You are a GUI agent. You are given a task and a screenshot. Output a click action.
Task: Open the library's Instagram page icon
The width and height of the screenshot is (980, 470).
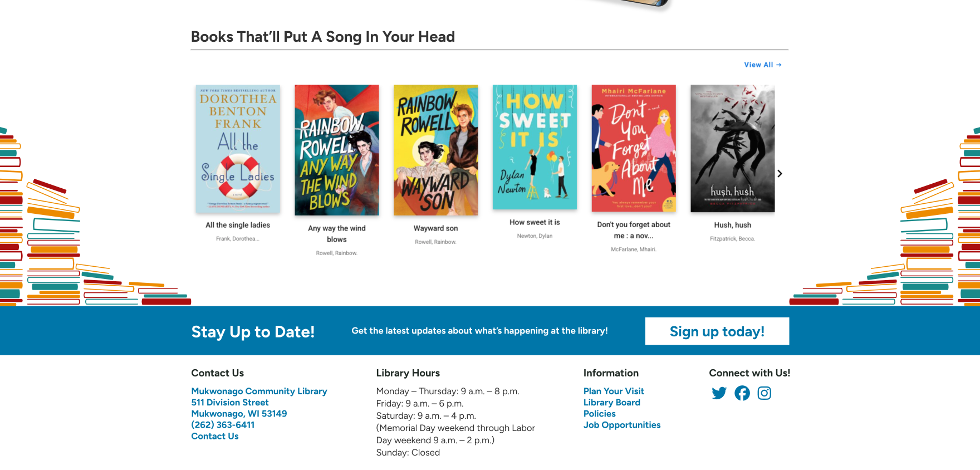tap(765, 393)
